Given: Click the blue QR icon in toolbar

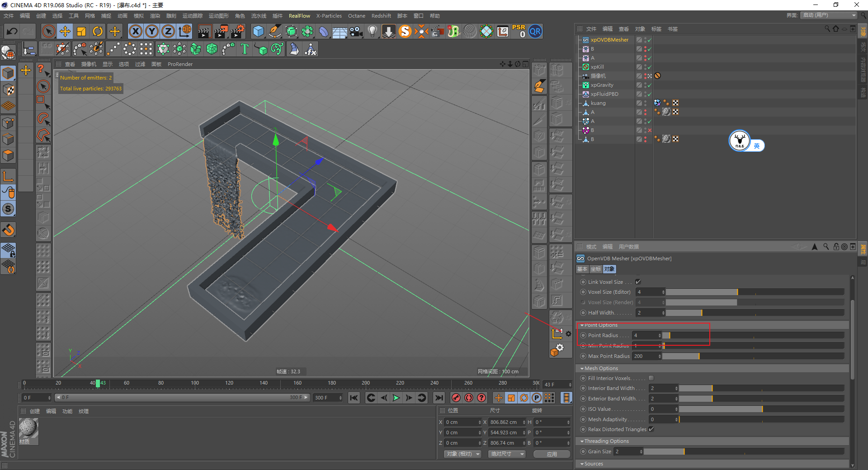Looking at the screenshot, I should point(535,31).
